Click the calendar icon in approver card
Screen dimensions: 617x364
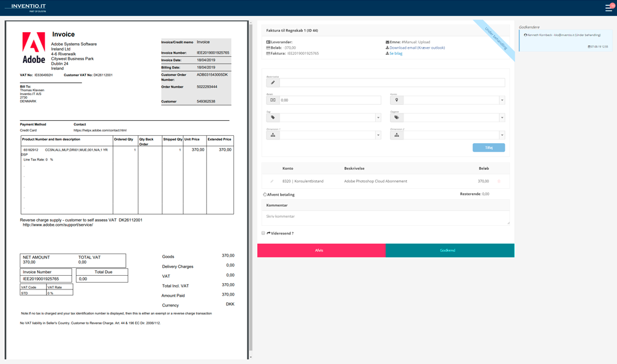pos(589,46)
